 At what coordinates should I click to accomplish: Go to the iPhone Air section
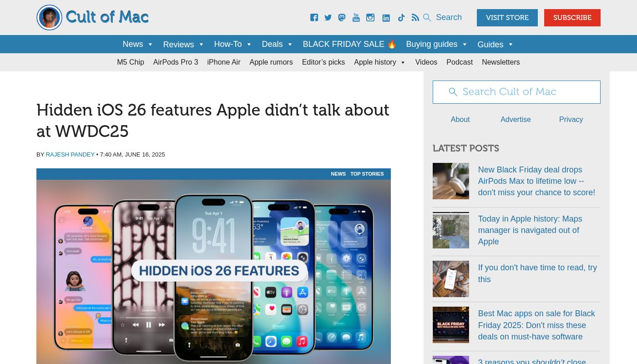pyautogui.click(x=223, y=62)
